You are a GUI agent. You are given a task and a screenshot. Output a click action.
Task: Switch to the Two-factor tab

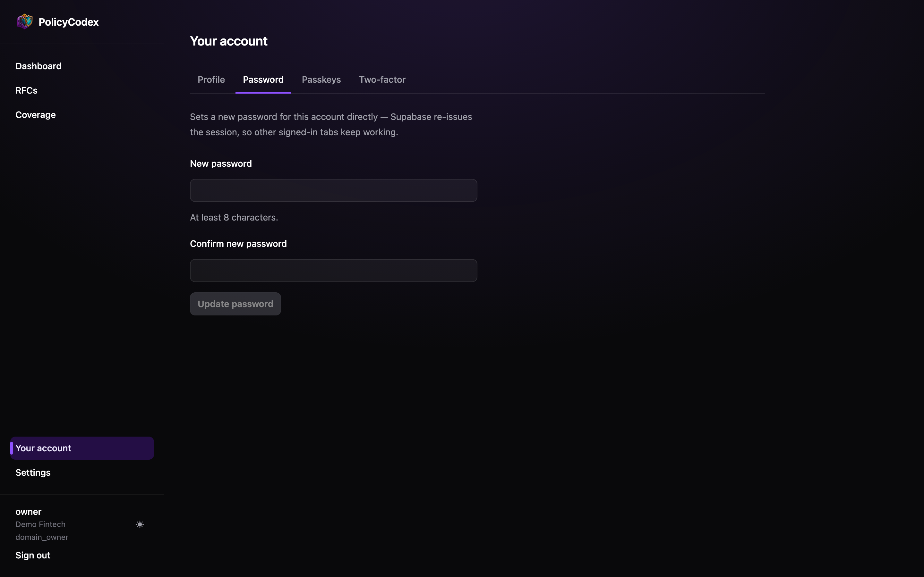click(382, 79)
